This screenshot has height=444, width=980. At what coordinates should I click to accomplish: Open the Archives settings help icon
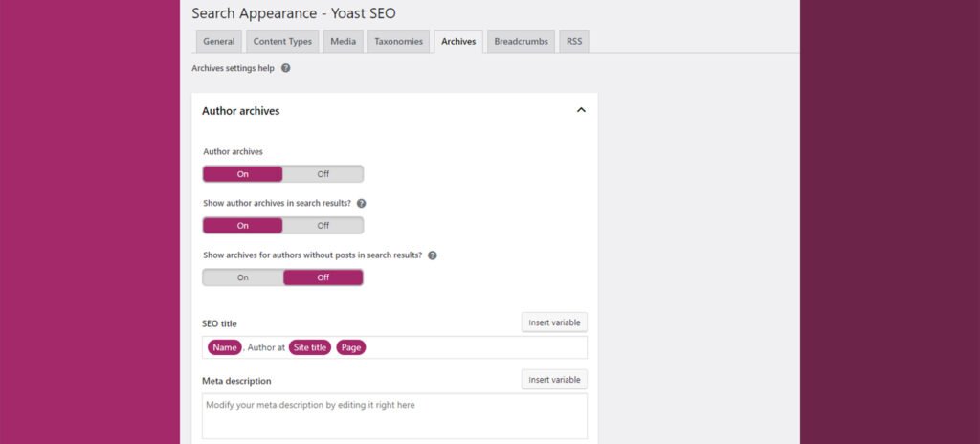click(x=285, y=68)
